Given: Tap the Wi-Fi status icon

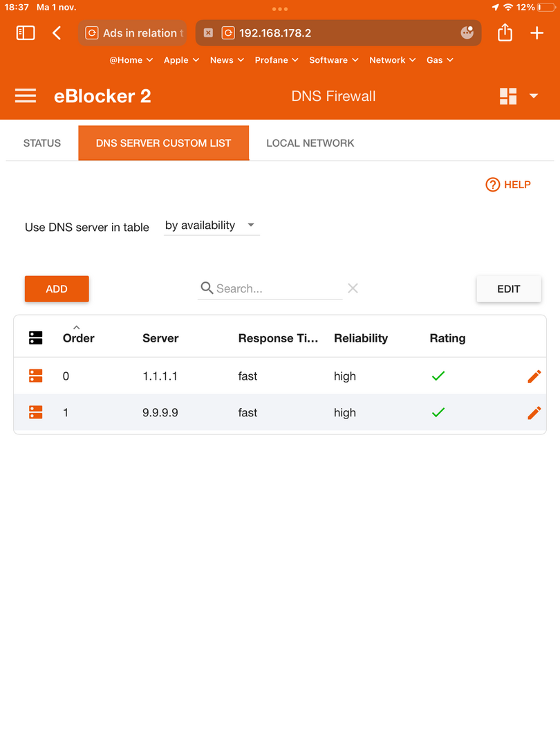Looking at the screenshot, I should 508,7.
